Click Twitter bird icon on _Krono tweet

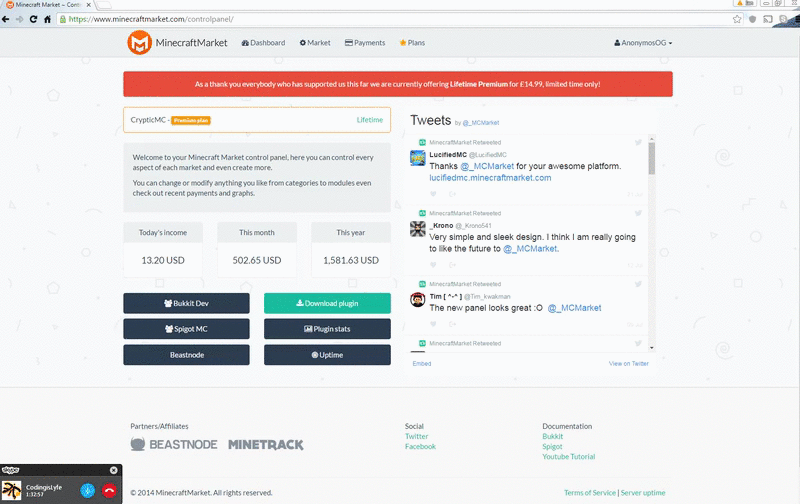tap(638, 213)
